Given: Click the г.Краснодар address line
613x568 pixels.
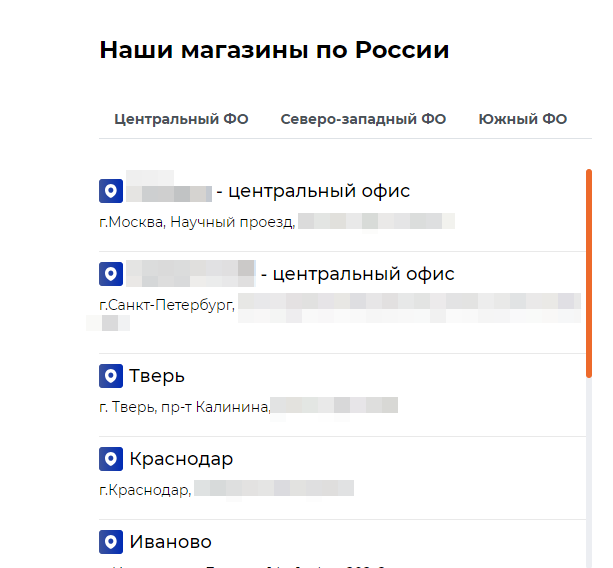Looking at the screenshot, I should click(145, 489).
